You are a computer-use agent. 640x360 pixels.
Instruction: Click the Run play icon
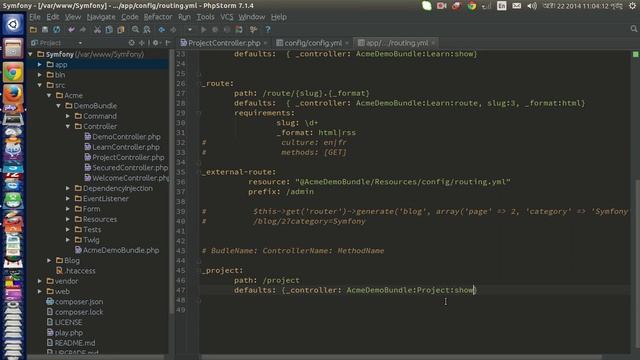click(203, 29)
